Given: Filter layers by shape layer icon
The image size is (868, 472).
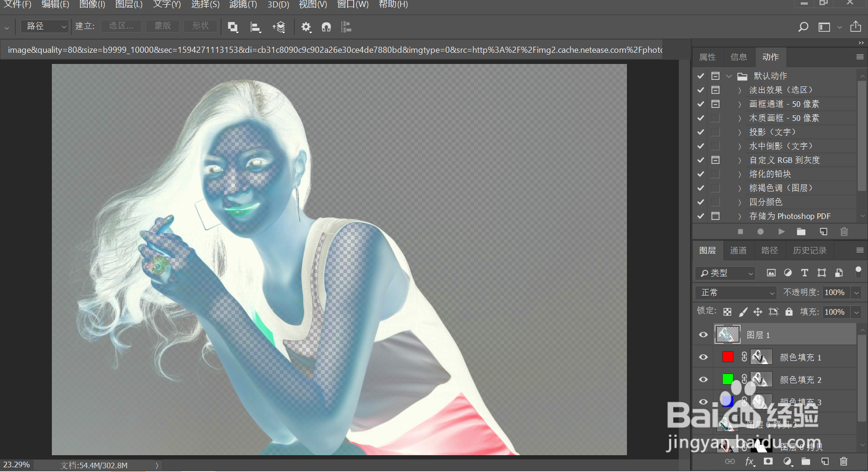Looking at the screenshot, I should (822, 273).
